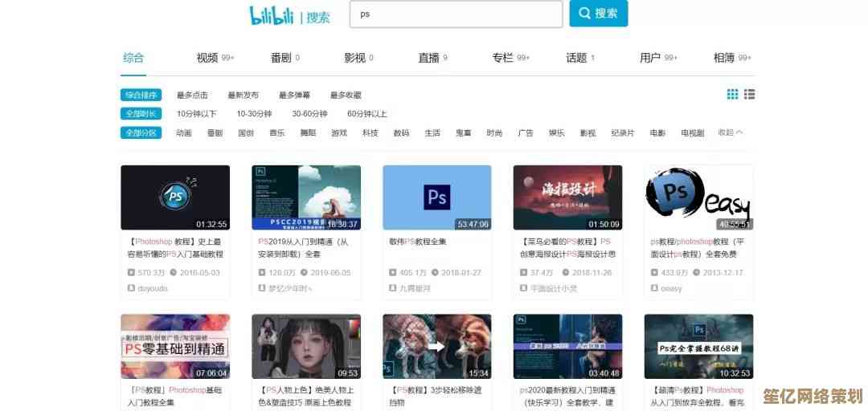The image size is (868, 411).
Task: Choose the 60分钟以上 duration filter
Action: tap(366, 114)
